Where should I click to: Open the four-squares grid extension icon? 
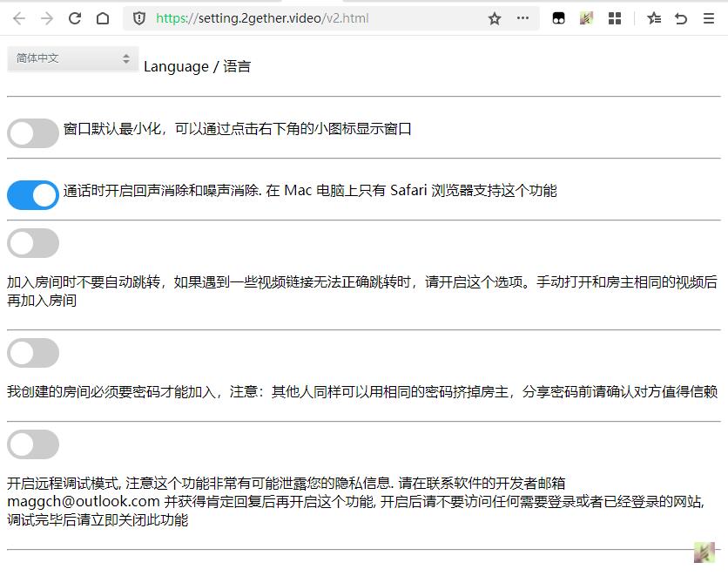(615, 18)
